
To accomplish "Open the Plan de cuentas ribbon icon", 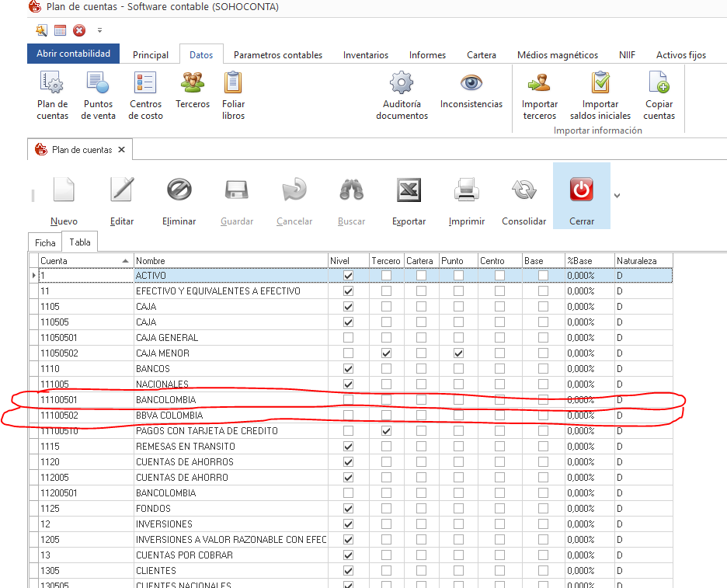I will pyautogui.click(x=52, y=83).
